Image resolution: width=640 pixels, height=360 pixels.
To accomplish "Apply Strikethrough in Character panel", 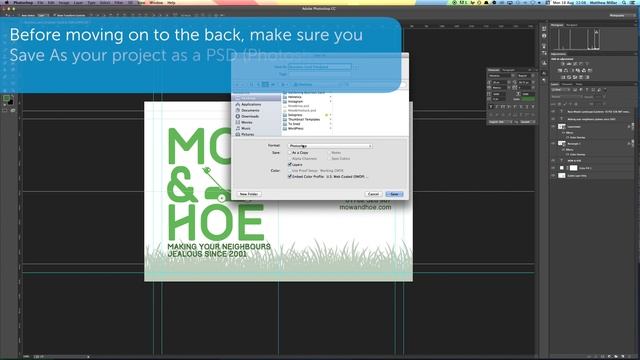I will coord(533,107).
